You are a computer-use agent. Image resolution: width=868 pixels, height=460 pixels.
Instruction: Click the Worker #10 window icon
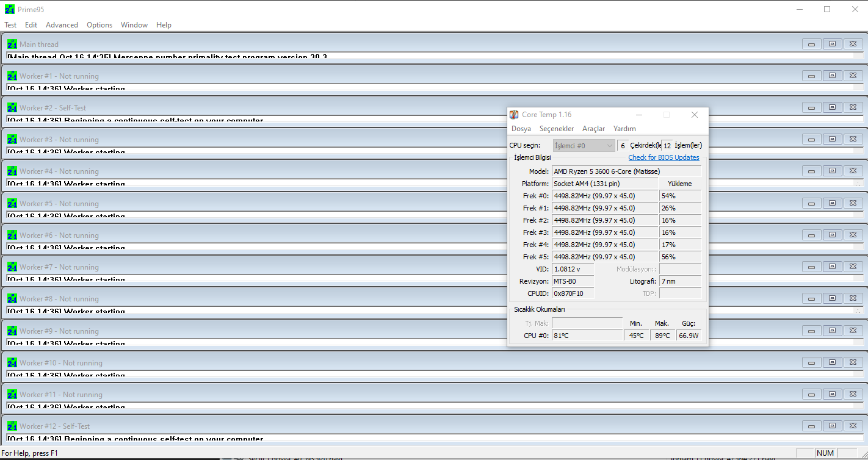12,362
